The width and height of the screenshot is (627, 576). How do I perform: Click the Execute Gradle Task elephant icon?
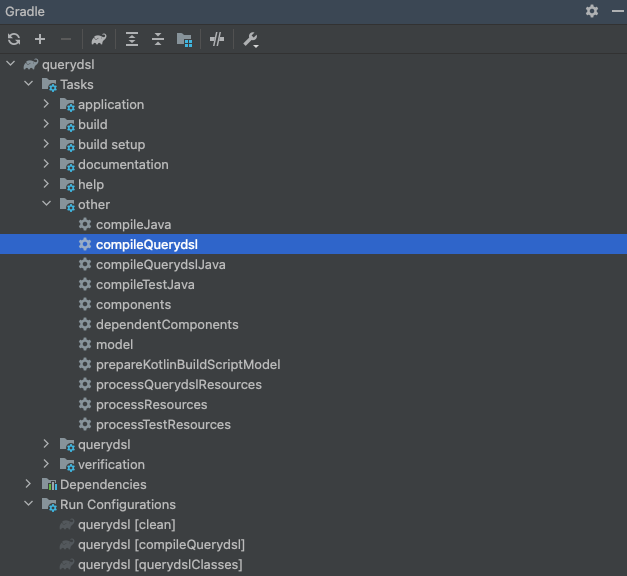tap(99, 39)
